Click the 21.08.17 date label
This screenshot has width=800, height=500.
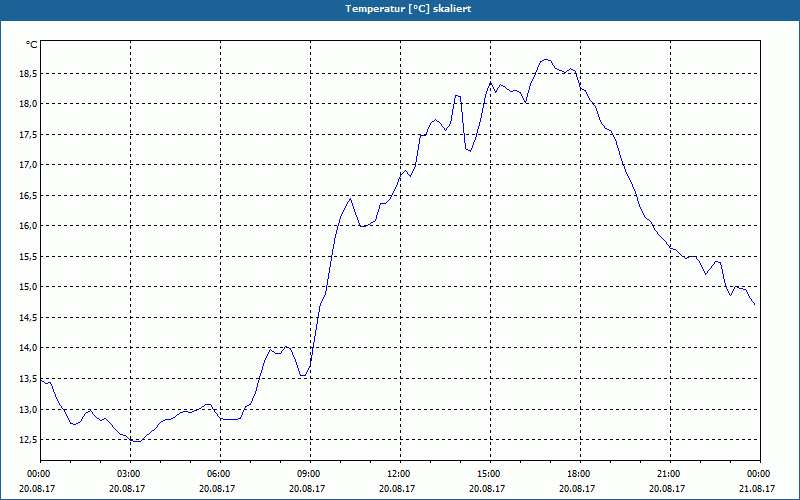pos(757,488)
